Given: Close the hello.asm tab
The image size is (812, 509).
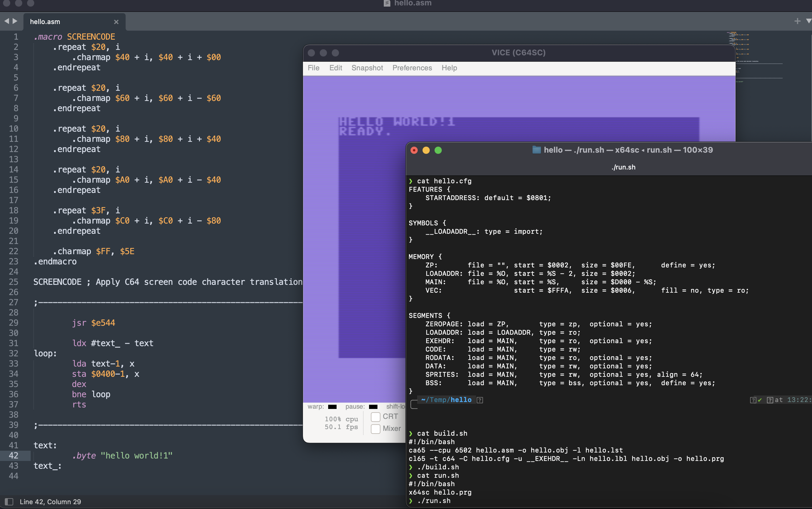Looking at the screenshot, I should click(116, 22).
